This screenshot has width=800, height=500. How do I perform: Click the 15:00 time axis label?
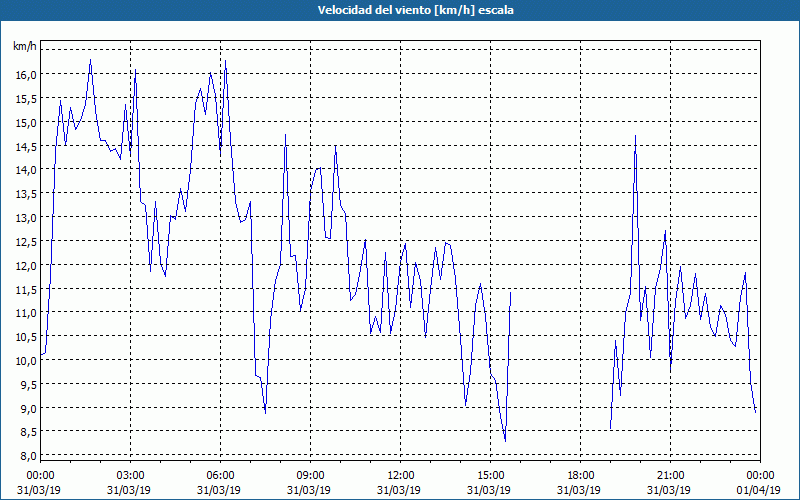coord(490,476)
